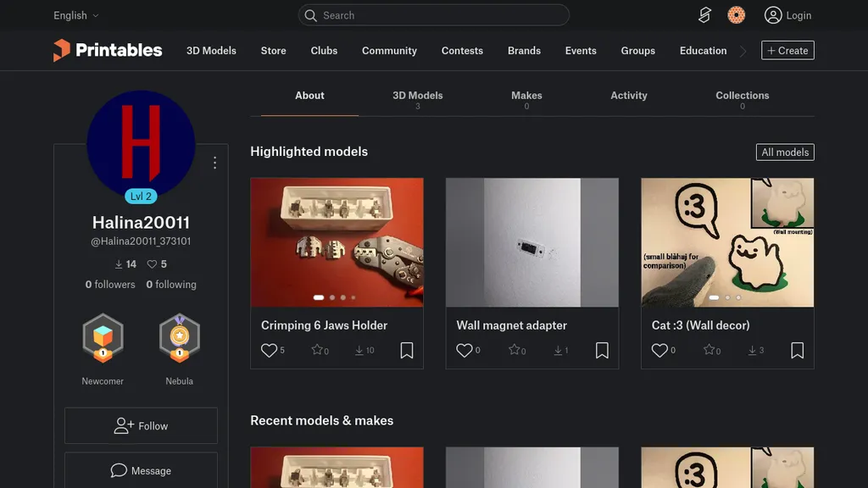Click the orange round icon in the header
This screenshot has height=488, width=868.
point(737,15)
